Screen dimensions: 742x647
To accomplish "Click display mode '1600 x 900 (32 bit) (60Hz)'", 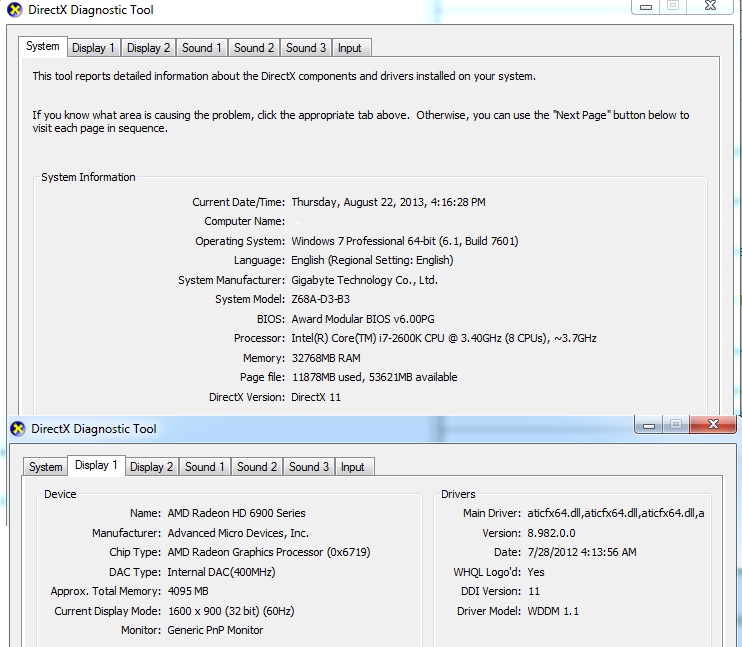I will (231, 611).
